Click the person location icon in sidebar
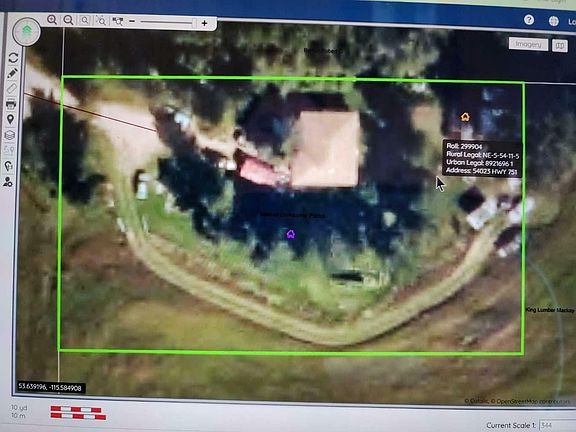Image resolution: width=576 pixels, height=432 pixels. (x=8, y=181)
